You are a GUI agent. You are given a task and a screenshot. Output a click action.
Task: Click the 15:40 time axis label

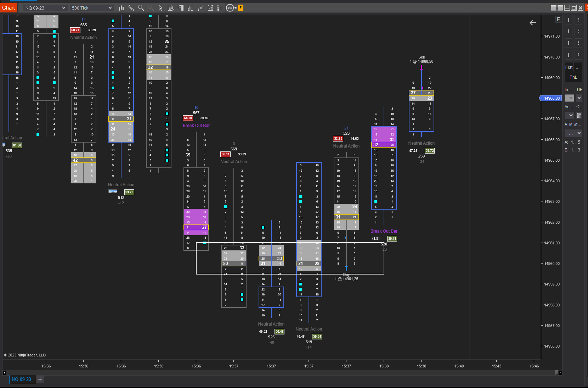point(459,366)
